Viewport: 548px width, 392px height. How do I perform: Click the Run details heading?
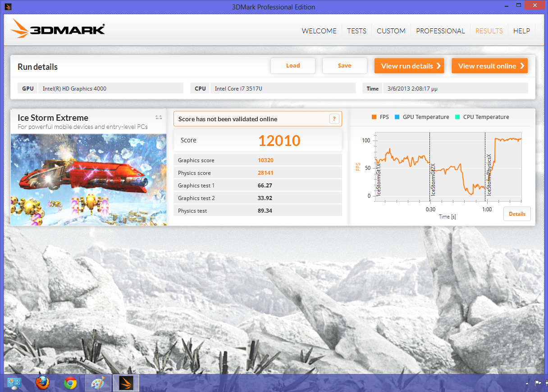(37, 67)
